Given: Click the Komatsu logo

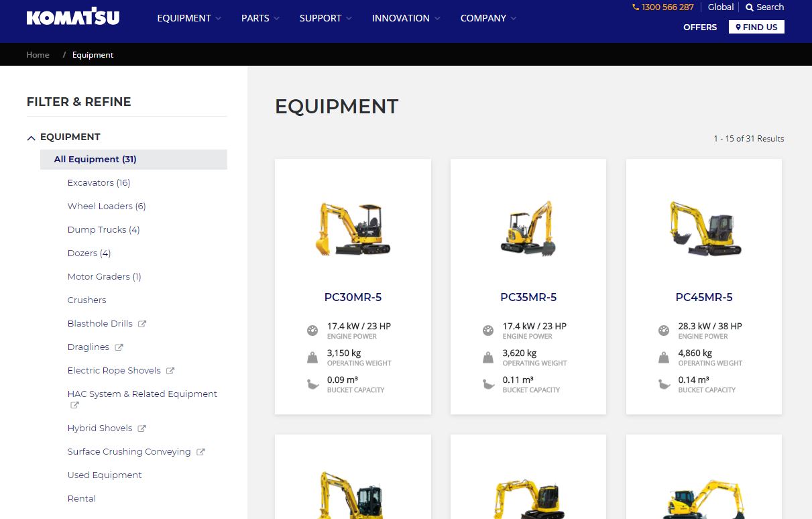Looking at the screenshot, I should (x=73, y=17).
